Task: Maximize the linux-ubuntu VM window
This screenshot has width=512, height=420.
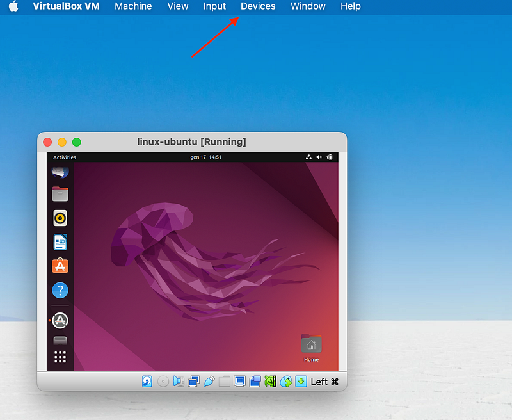Action: (77, 142)
